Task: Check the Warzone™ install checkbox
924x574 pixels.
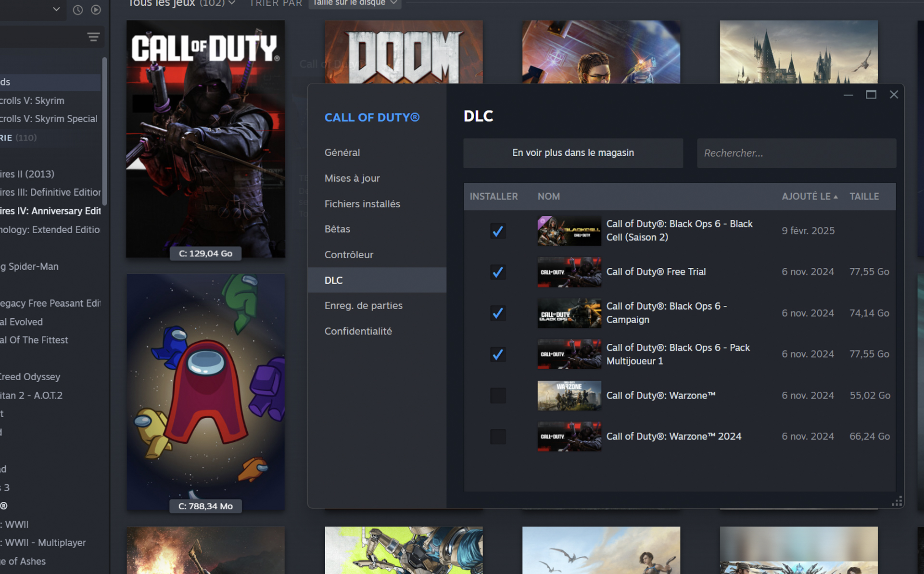Action: [x=498, y=396]
